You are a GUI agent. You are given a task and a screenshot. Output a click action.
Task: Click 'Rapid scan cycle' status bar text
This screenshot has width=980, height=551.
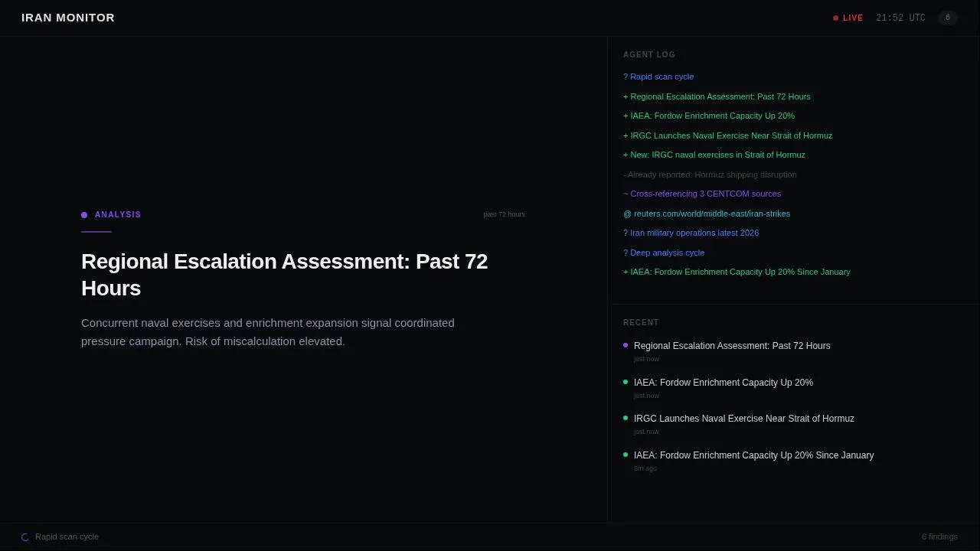[x=67, y=536]
